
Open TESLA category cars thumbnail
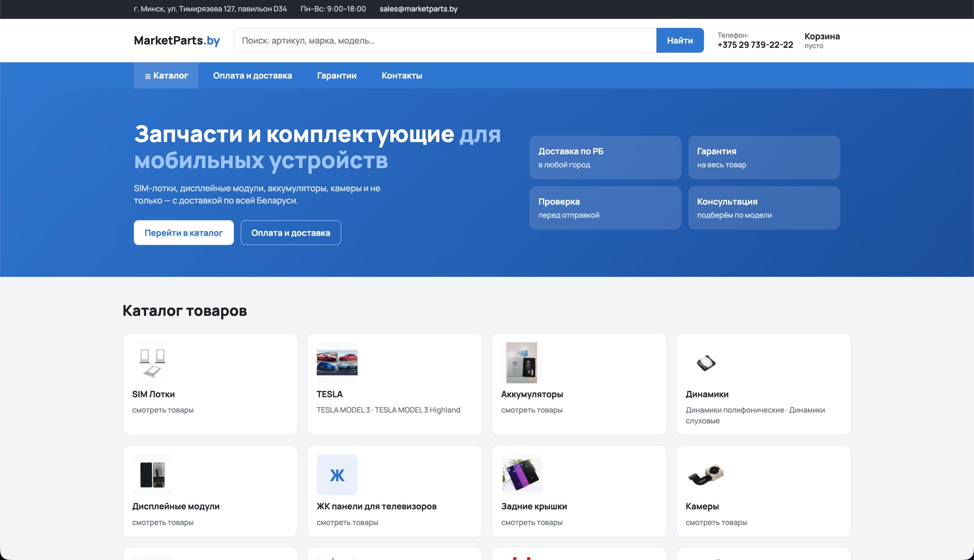pyautogui.click(x=337, y=363)
